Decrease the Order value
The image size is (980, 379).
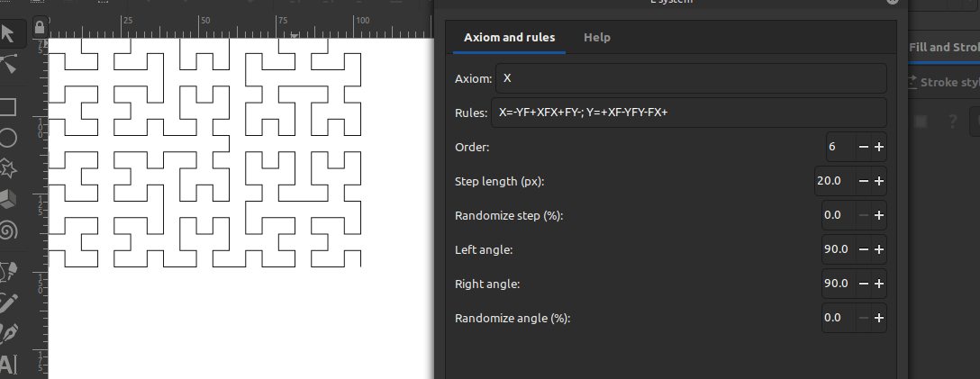pyautogui.click(x=864, y=147)
